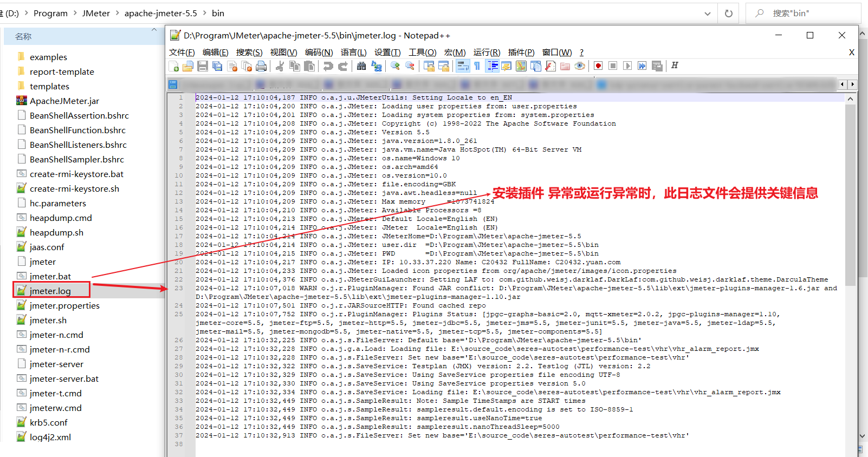Click the Explorer 搜索"bin" search field

point(804,14)
